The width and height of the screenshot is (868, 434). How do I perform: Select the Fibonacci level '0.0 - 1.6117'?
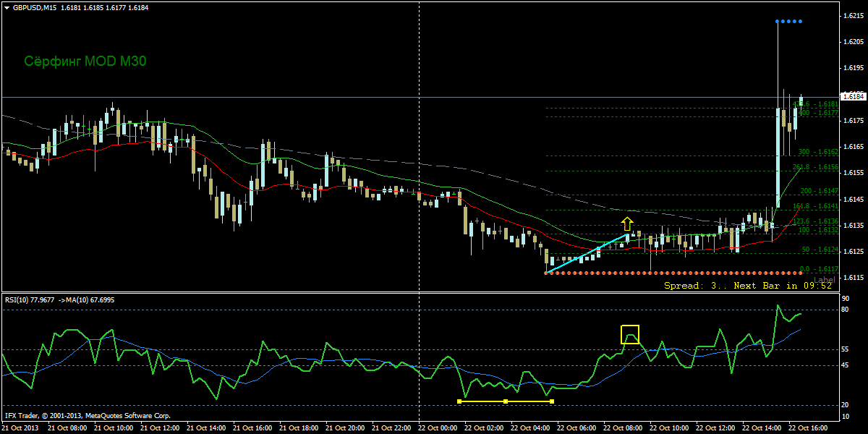pyautogui.click(x=819, y=268)
